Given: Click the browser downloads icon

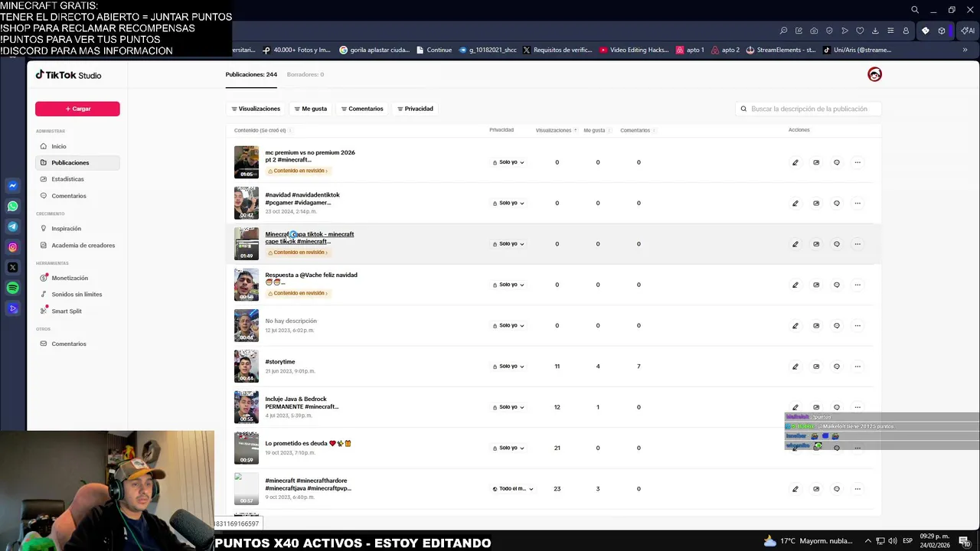Looking at the screenshot, I should point(875,31).
